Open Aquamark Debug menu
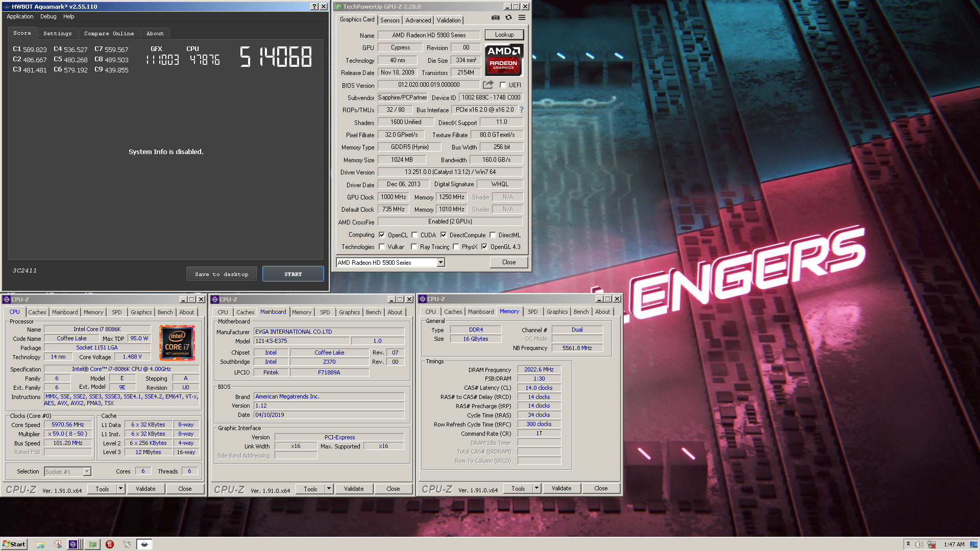The image size is (980, 551). pos(48,16)
